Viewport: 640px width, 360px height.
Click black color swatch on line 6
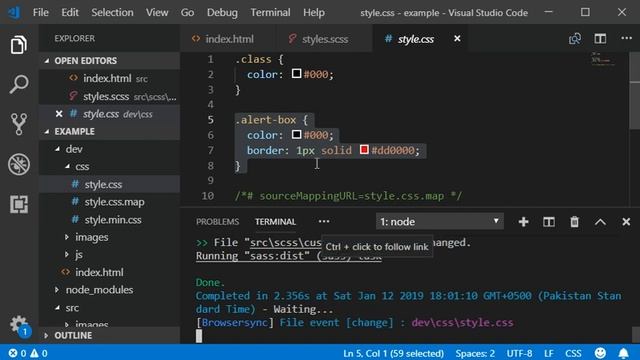(297, 134)
